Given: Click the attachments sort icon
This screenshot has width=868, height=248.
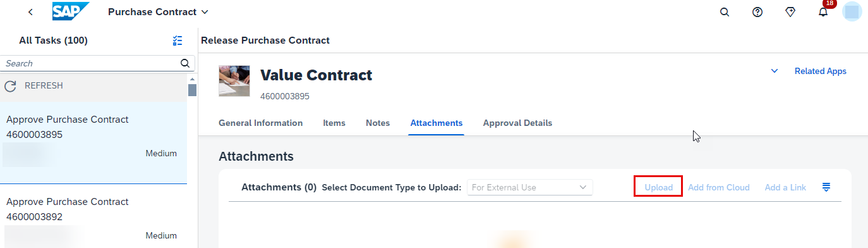Looking at the screenshot, I should (x=826, y=187).
